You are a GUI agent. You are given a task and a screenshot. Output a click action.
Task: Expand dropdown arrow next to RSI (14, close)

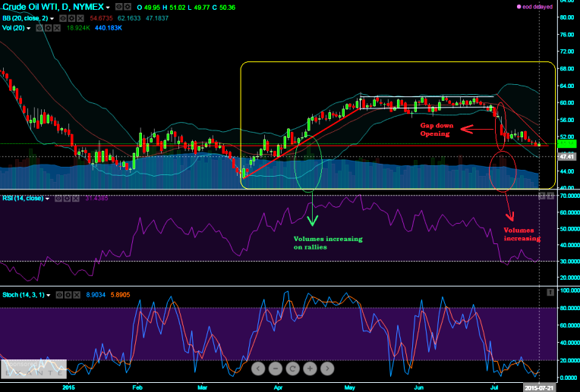[x=47, y=199]
